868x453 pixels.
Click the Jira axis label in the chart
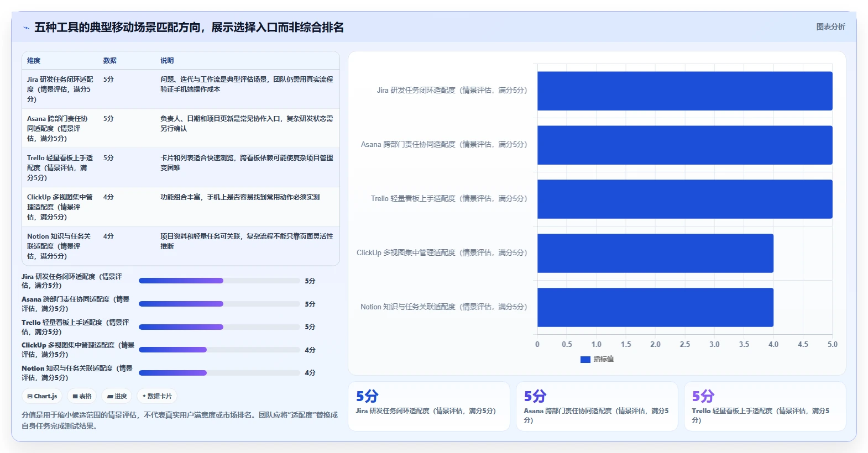(452, 91)
